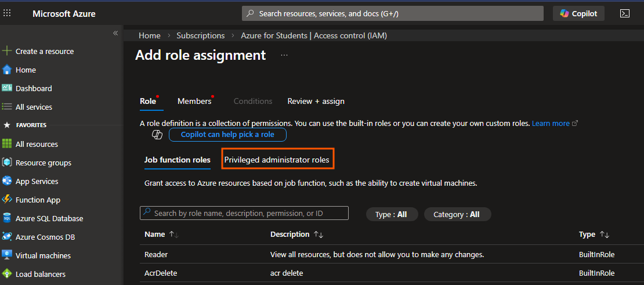Select the Reader role row
644x285 pixels.
pos(156,254)
